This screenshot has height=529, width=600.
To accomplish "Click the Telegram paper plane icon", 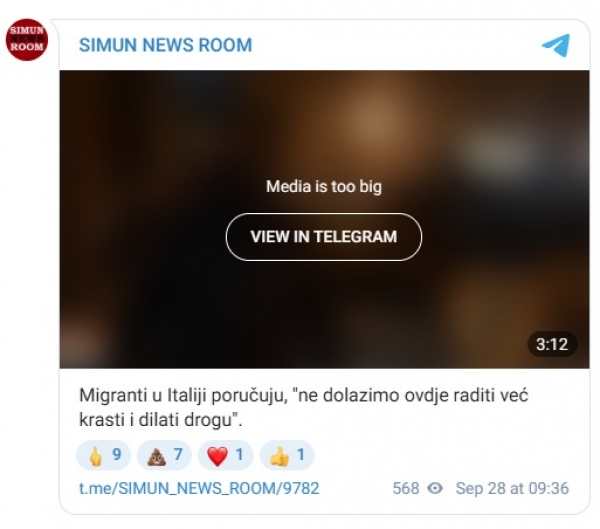I will (x=556, y=45).
